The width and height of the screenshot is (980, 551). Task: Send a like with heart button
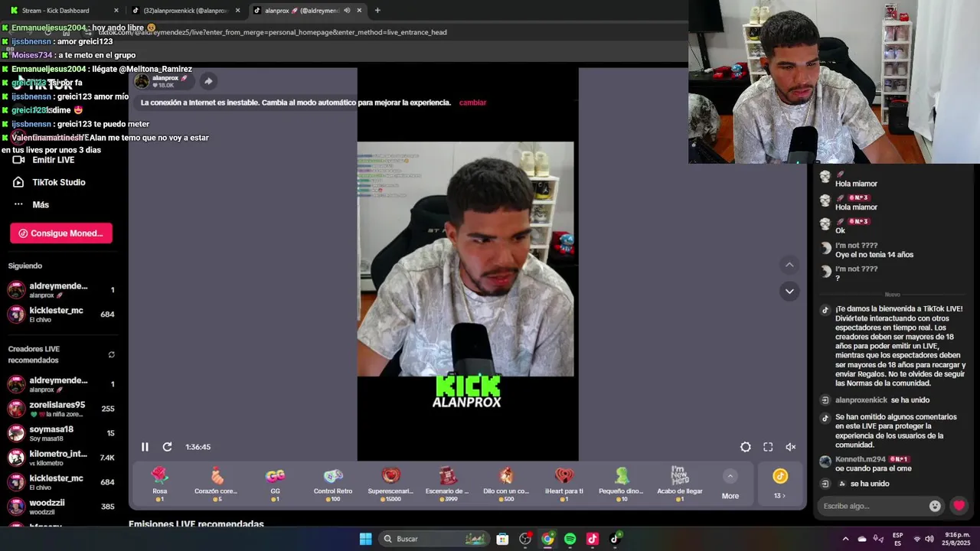point(959,506)
